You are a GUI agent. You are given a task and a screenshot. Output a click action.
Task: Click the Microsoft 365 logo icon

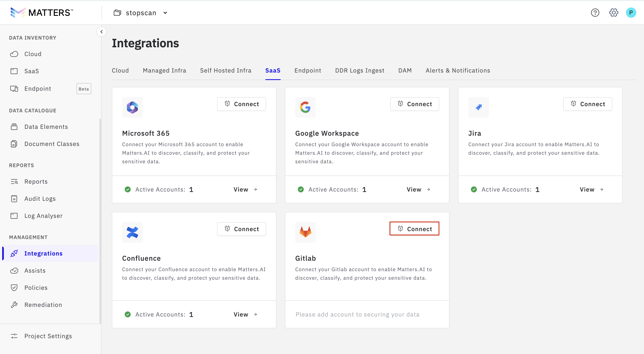coord(132,107)
